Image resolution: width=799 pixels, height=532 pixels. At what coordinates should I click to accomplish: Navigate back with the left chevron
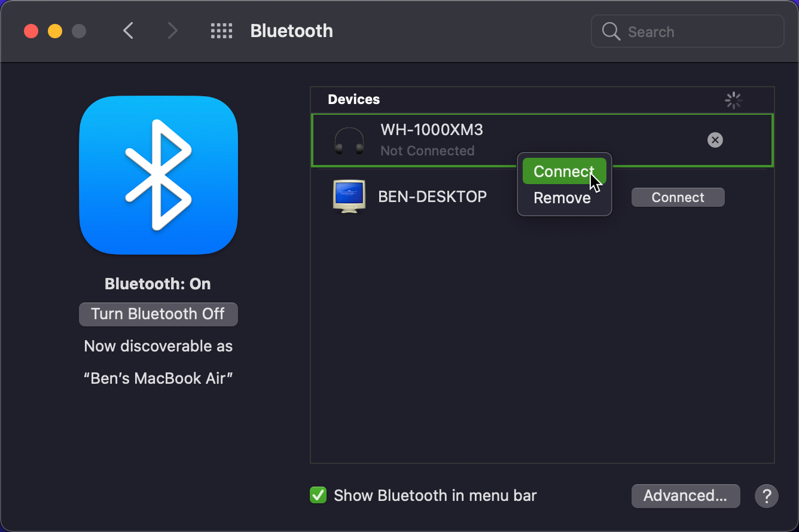tap(128, 30)
